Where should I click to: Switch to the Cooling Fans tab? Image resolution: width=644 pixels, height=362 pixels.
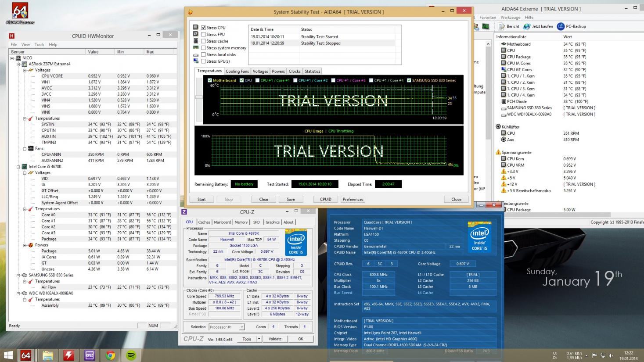[x=237, y=71]
